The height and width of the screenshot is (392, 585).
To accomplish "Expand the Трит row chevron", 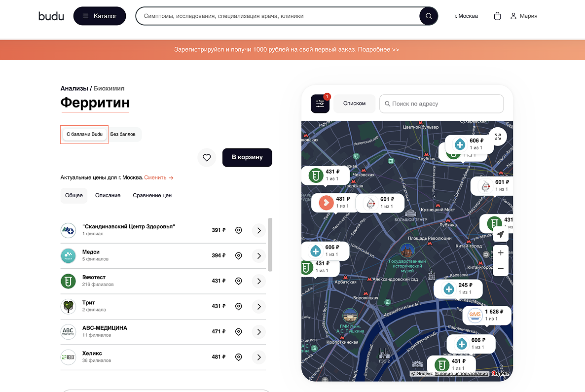I will (259, 307).
